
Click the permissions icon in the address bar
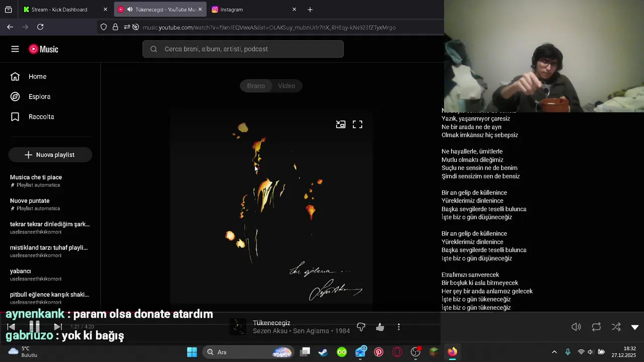[127, 27]
